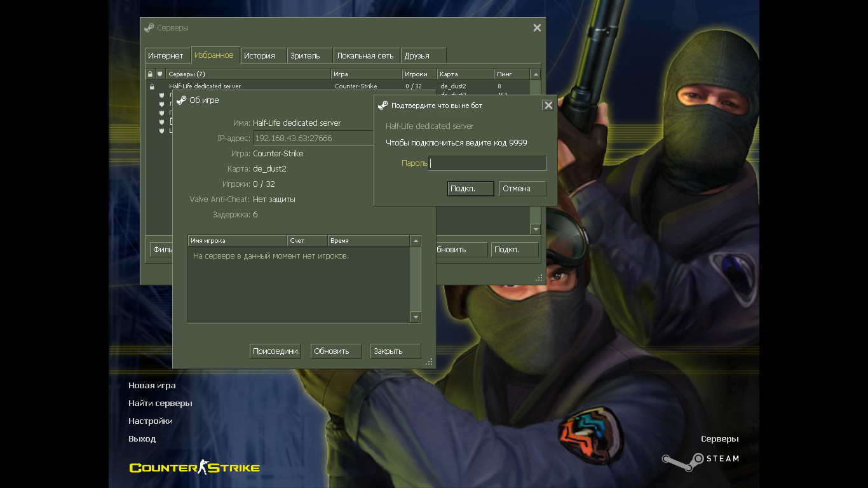Focus the Пароль input field

click(487, 163)
